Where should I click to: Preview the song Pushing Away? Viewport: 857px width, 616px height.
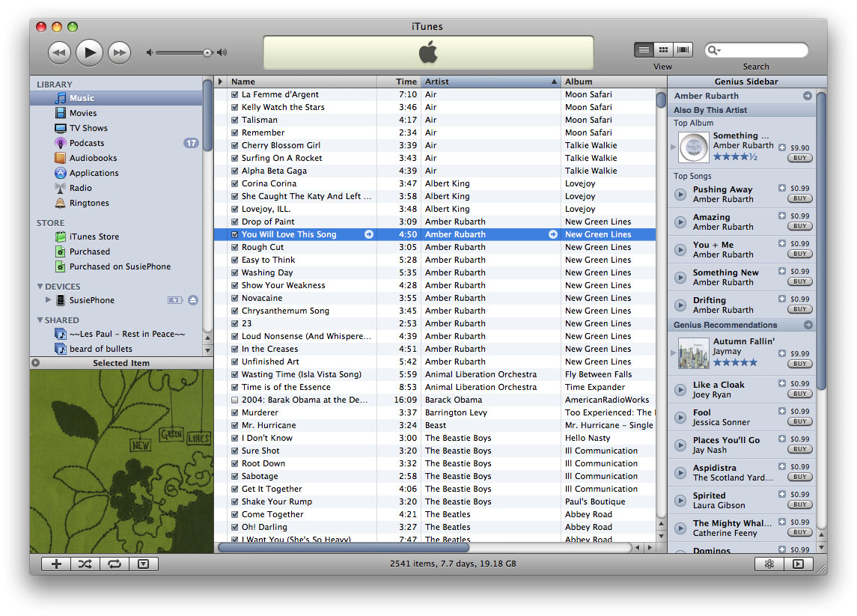click(680, 194)
